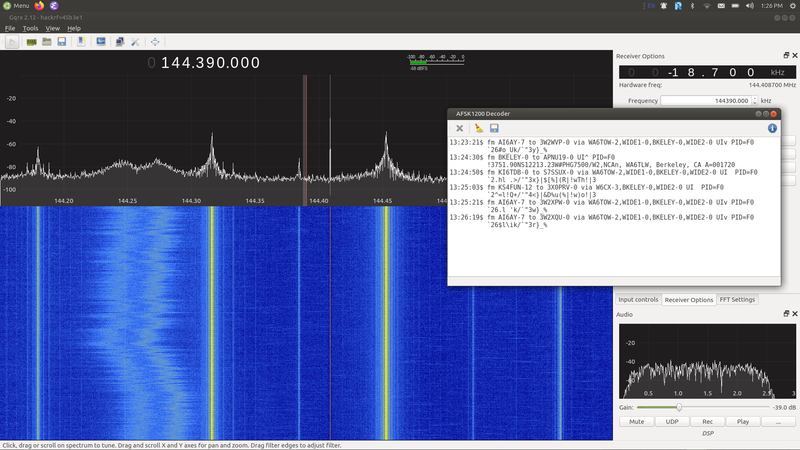Close the Audio dock panel

point(794,314)
